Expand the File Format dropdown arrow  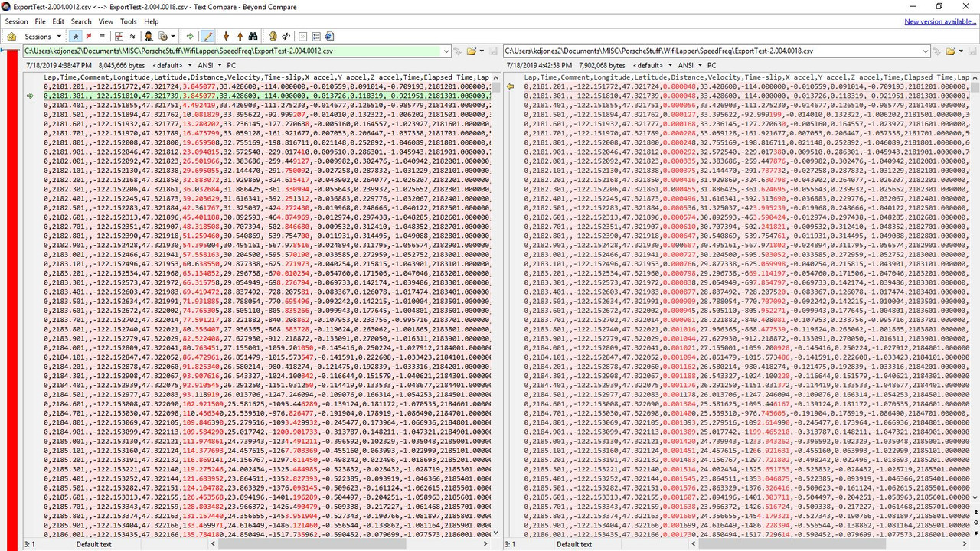point(173,36)
